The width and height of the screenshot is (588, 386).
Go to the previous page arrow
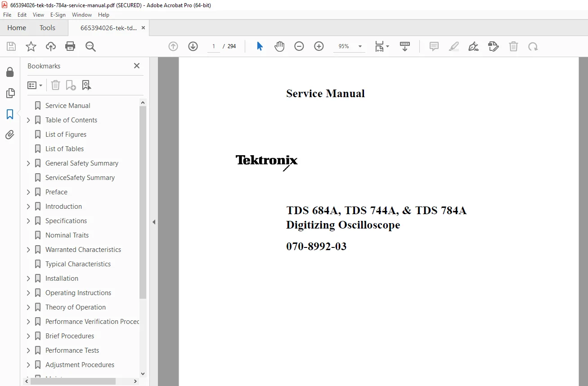click(173, 46)
